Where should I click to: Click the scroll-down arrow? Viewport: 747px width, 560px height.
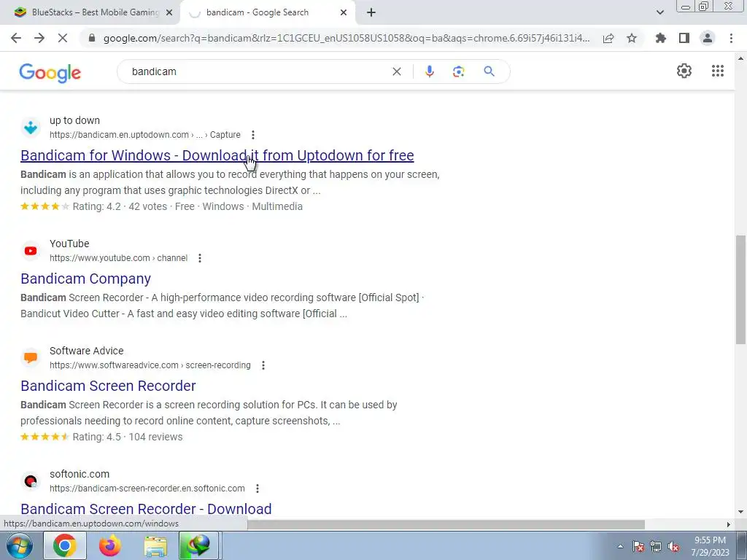click(740, 512)
